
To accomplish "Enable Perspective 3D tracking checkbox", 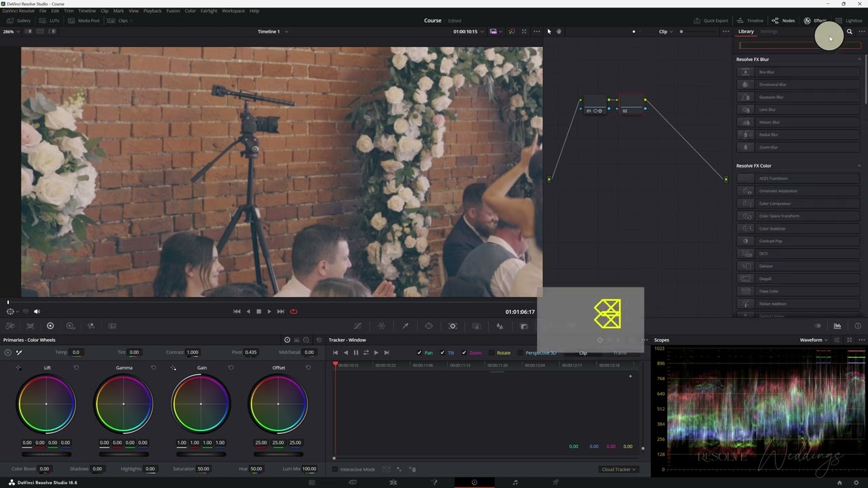I will 521,352.
